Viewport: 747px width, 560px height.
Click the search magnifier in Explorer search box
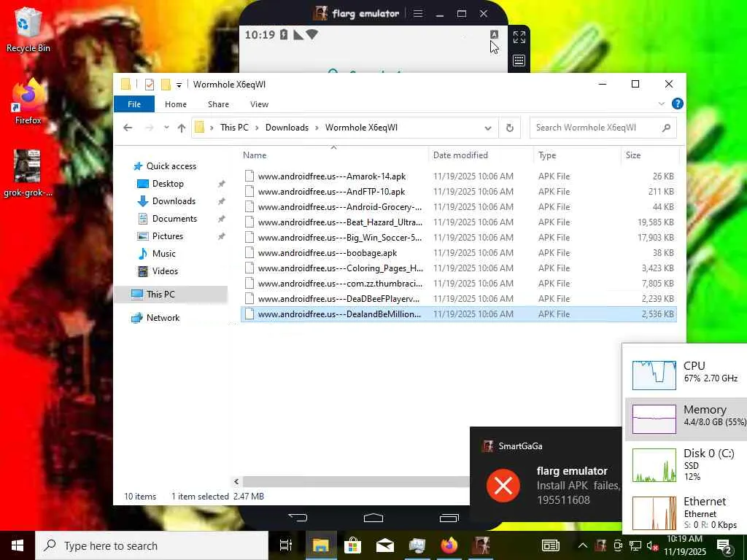pos(666,128)
